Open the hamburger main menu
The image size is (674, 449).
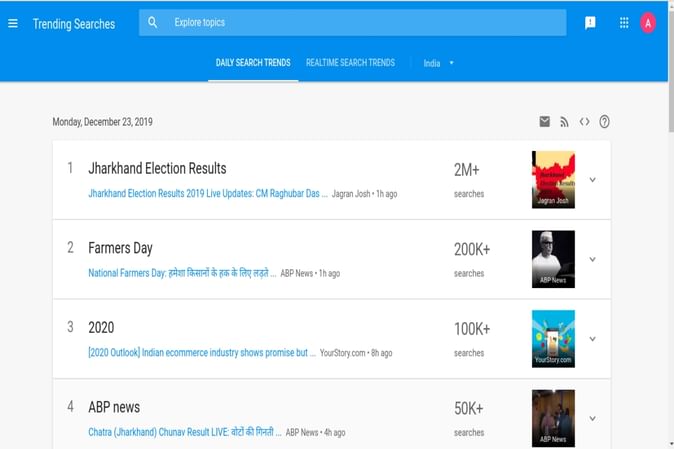13,23
